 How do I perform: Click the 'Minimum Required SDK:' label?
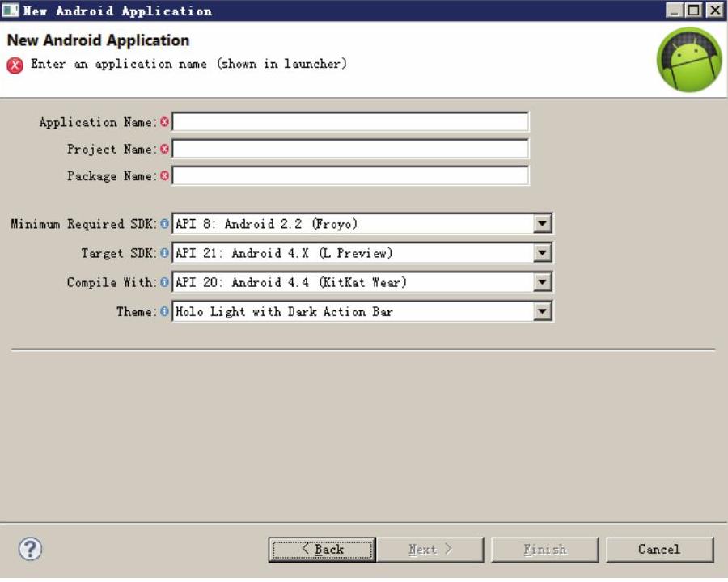pos(84,224)
